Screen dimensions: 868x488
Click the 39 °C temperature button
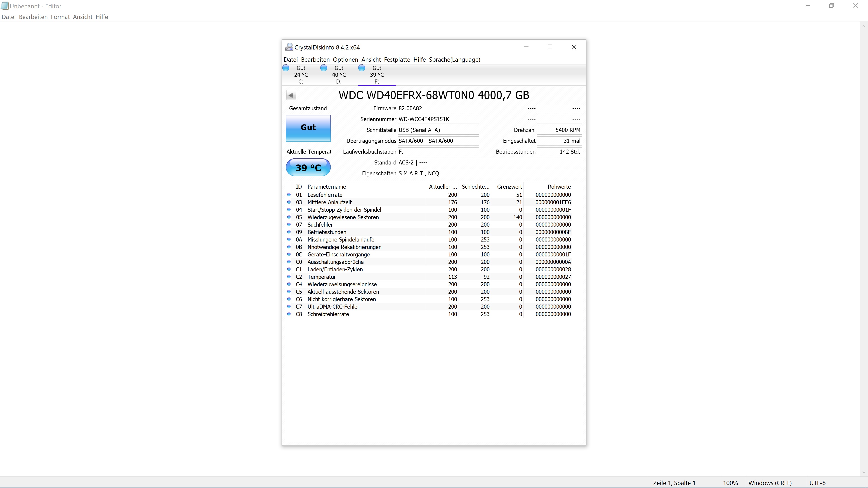point(308,167)
